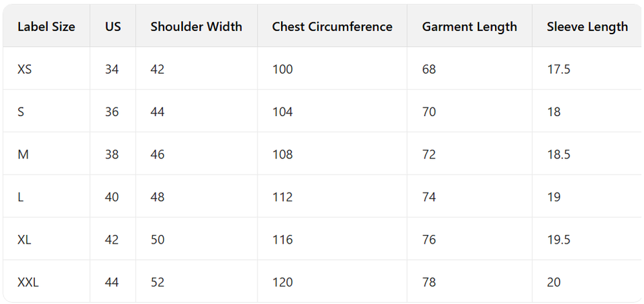Select US size 44 cell
This screenshot has height=304, width=644.
pos(112,283)
